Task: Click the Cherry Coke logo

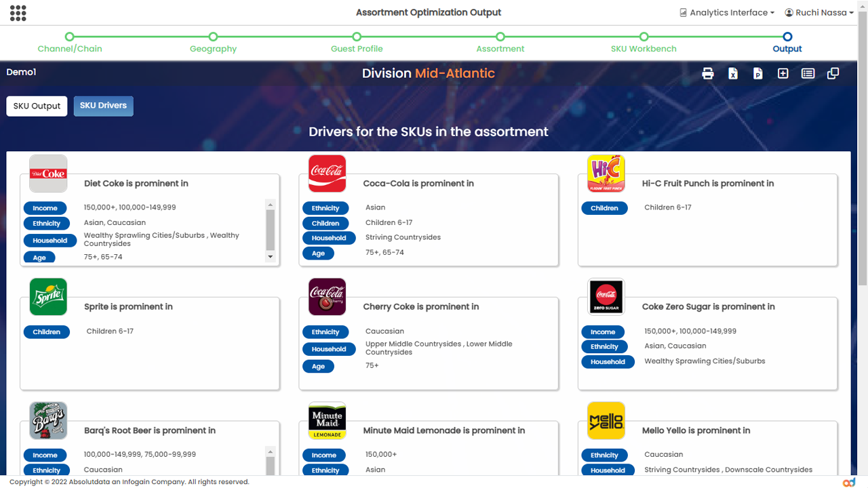Action: [327, 297]
